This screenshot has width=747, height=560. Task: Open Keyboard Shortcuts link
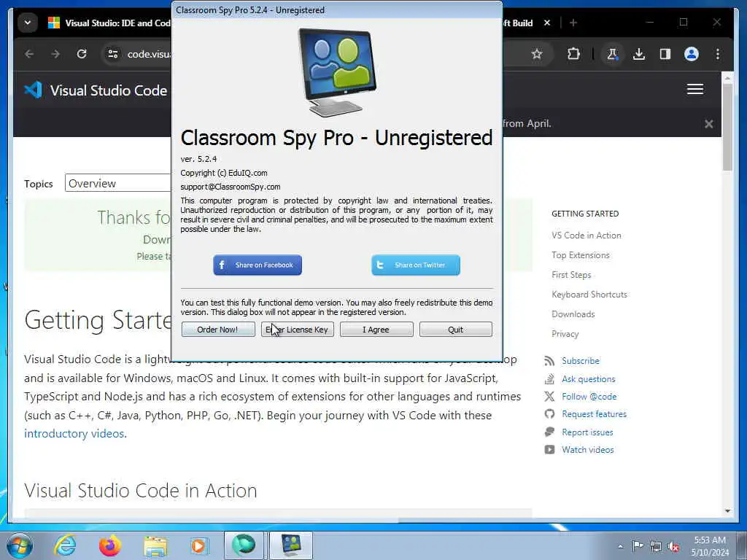tap(589, 295)
